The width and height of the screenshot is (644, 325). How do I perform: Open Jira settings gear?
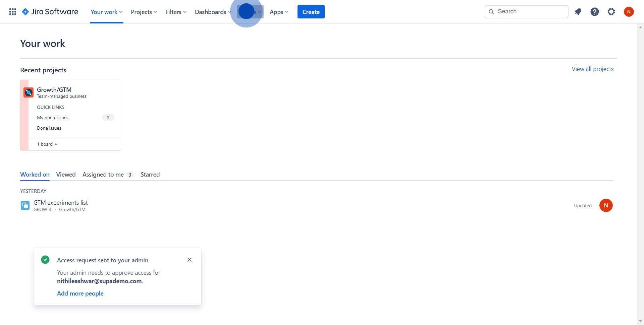coord(611,11)
